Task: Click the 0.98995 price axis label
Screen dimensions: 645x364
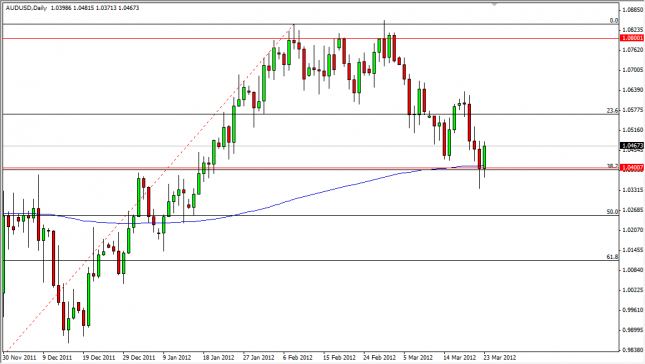Action: point(633,330)
